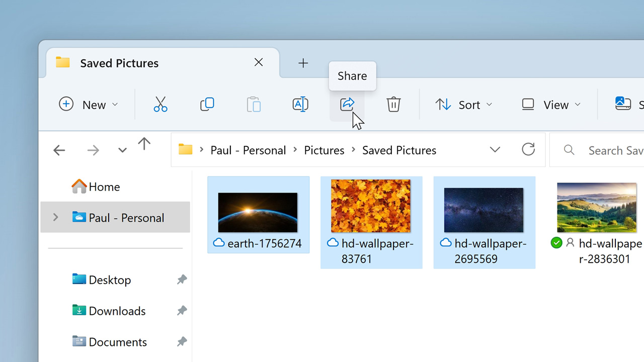This screenshot has height=362, width=644.
Task: Click the Delete trash can icon
Action: [x=393, y=105]
